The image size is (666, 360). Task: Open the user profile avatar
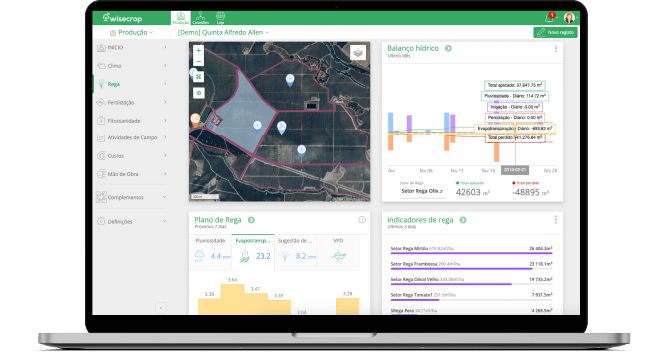tap(569, 17)
